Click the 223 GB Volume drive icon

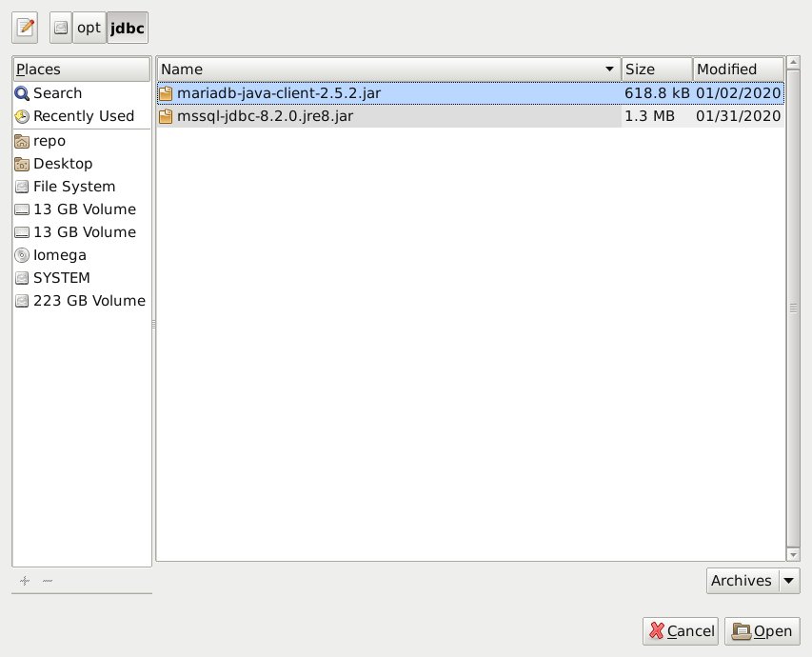(x=22, y=301)
